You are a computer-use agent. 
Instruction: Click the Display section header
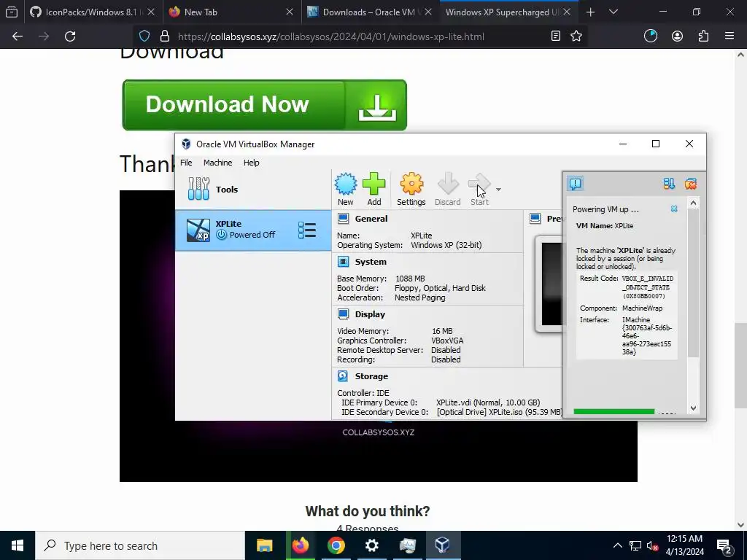pyautogui.click(x=370, y=314)
